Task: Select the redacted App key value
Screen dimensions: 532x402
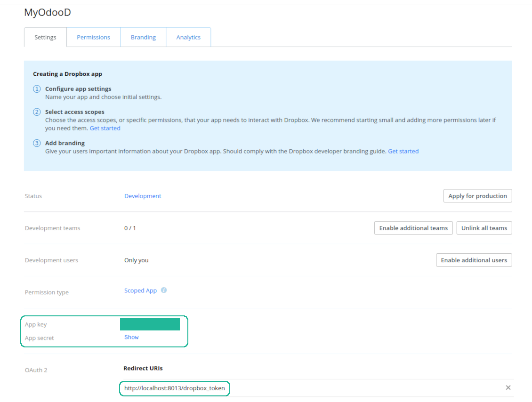Action: pos(150,324)
